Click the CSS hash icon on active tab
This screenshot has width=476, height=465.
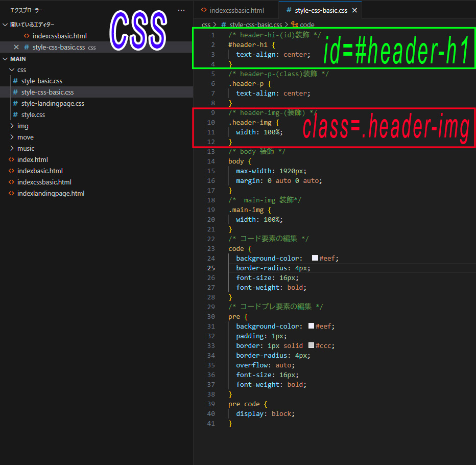tap(289, 10)
